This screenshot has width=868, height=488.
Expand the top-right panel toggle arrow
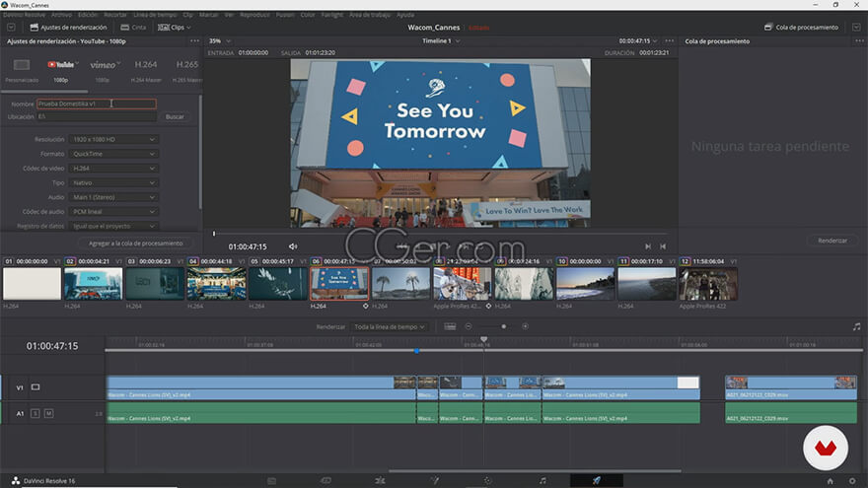[856, 28]
